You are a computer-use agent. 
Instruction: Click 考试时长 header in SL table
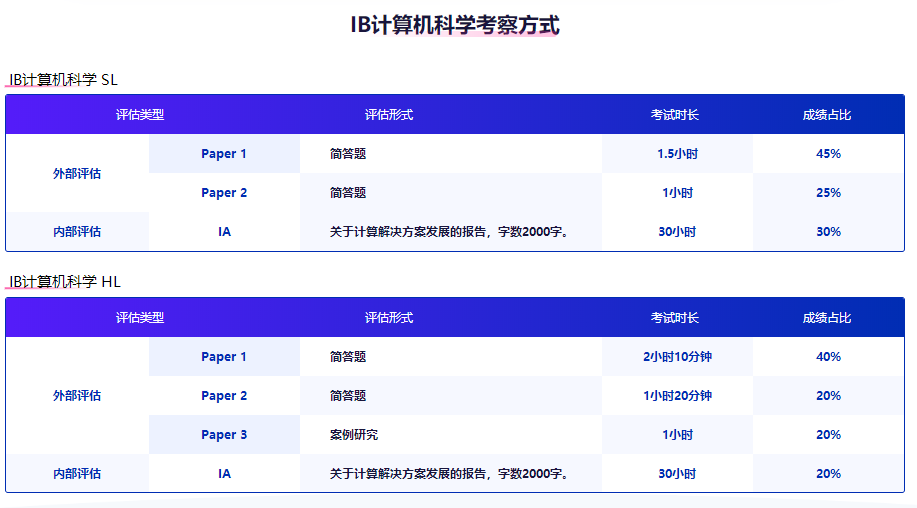675,115
